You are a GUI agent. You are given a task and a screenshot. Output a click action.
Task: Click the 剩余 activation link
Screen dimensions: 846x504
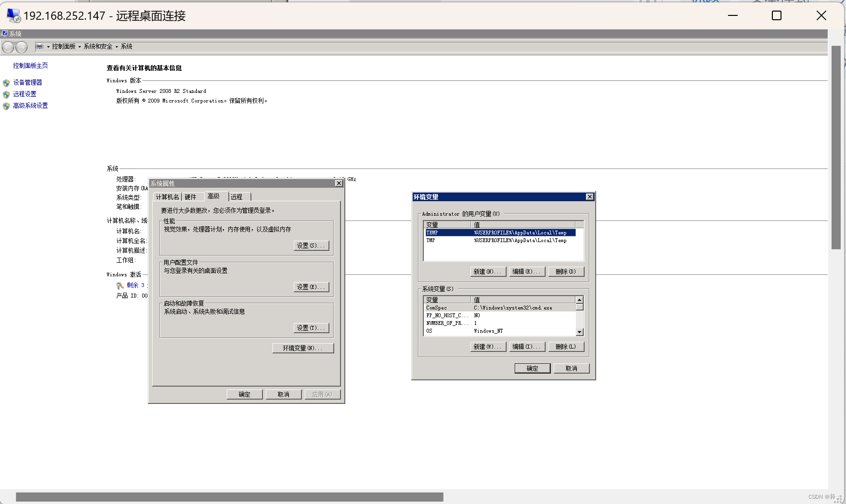coord(135,285)
